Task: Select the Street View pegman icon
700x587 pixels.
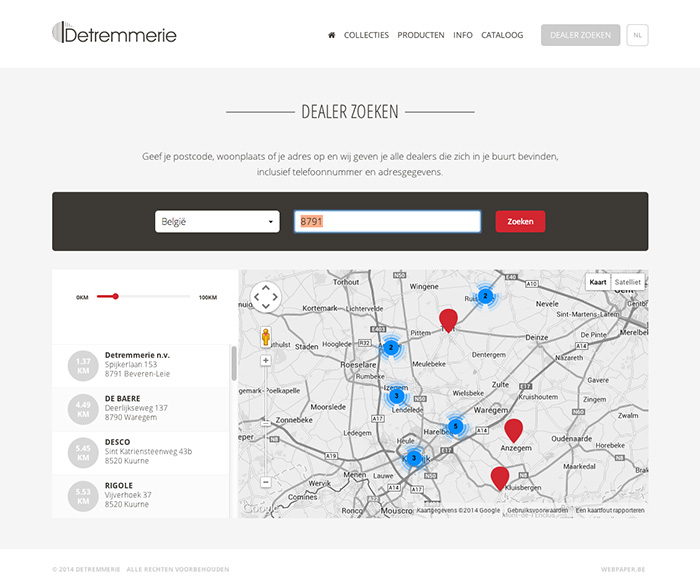Action: 266,337
